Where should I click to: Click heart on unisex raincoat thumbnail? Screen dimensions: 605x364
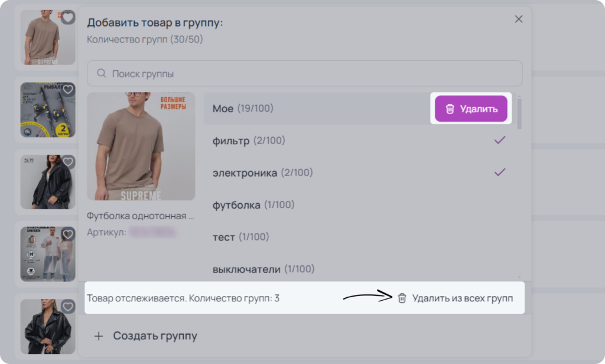(69, 234)
